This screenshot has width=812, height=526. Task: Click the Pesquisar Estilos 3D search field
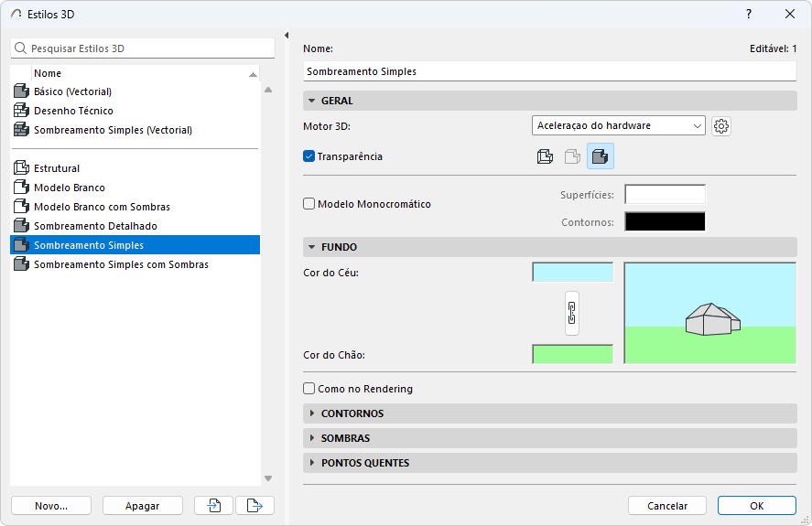tap(143, 48)
